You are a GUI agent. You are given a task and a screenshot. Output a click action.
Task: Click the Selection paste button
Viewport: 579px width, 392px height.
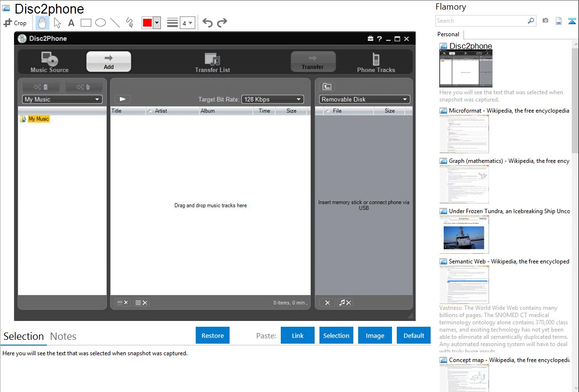pyautogui.click(x=336, y=335)
